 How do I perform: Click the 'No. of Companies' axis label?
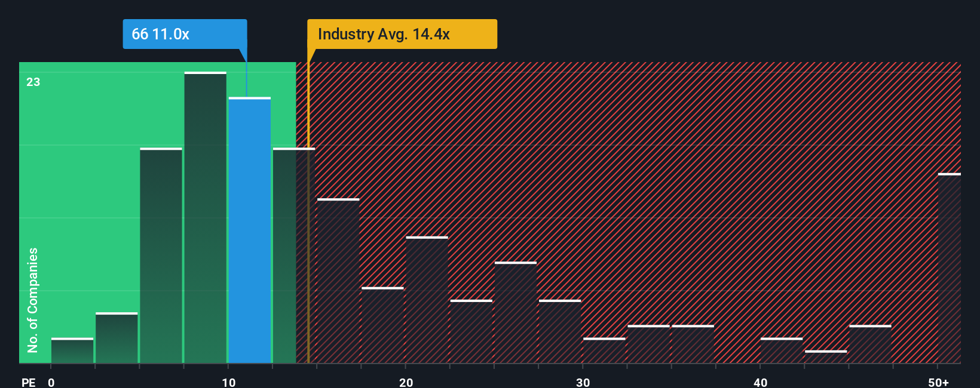33,300
